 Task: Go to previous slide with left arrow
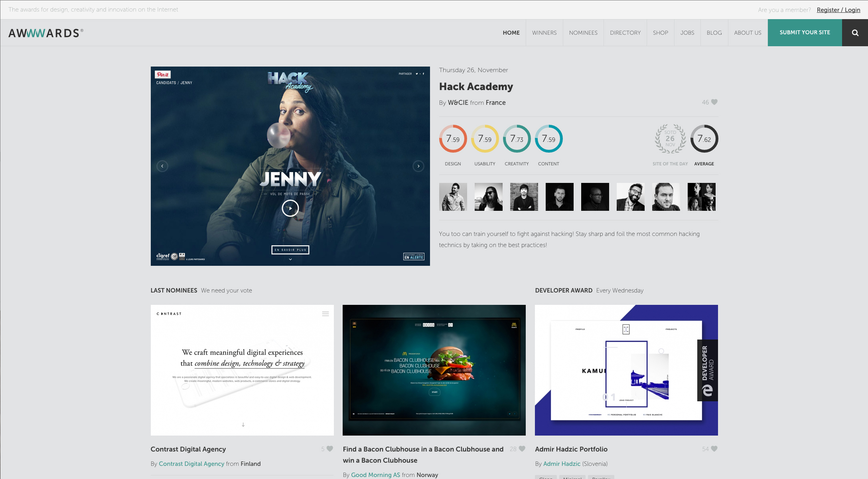pyautogui.click(x=162, y=166)
